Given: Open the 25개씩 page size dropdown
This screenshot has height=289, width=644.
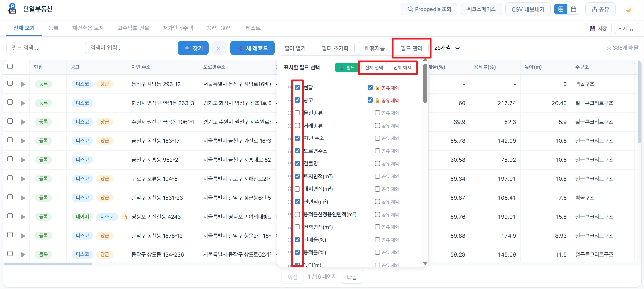Looking at the screenshot, I should pyautogui.click(x=447, y=48).
